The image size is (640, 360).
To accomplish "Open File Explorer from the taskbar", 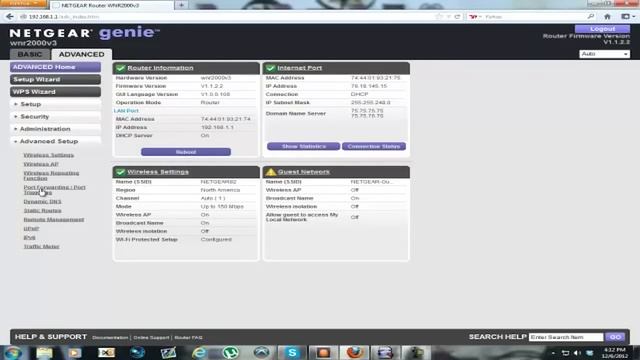I will 44,353.
